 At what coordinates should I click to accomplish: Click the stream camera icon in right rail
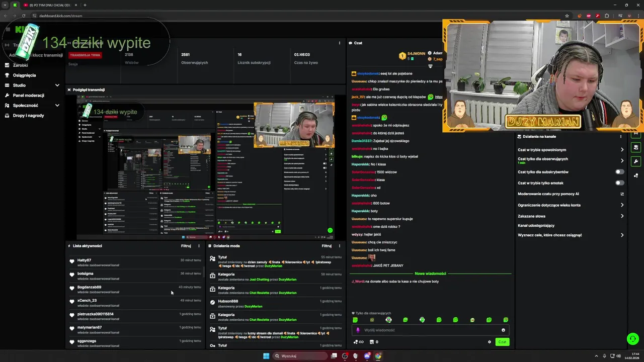tap(636, 147)
